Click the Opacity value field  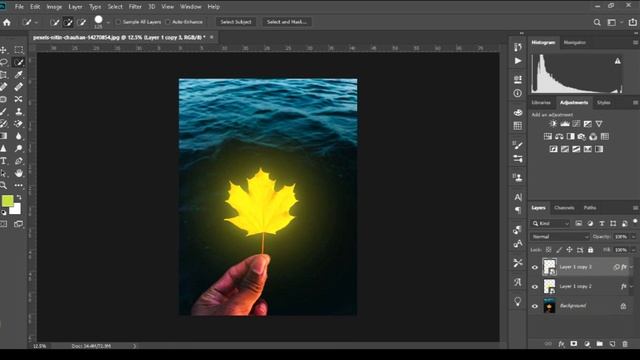pos(621,237)
